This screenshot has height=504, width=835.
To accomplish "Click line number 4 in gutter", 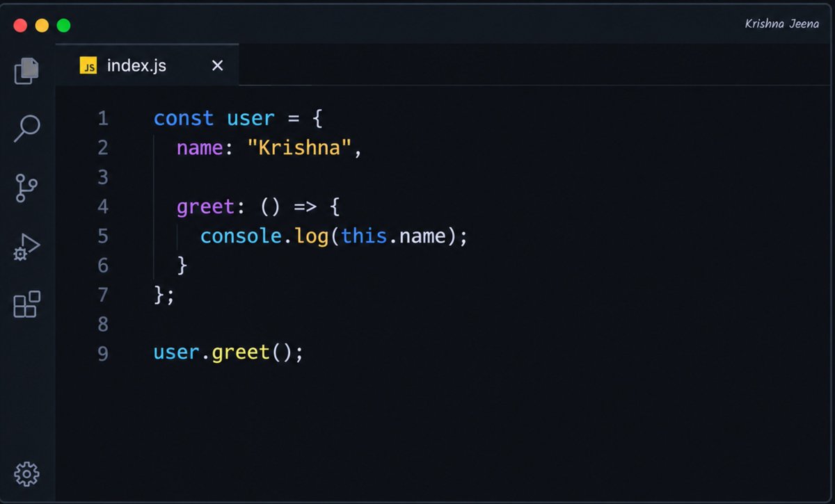I will [x=103, y=207].
